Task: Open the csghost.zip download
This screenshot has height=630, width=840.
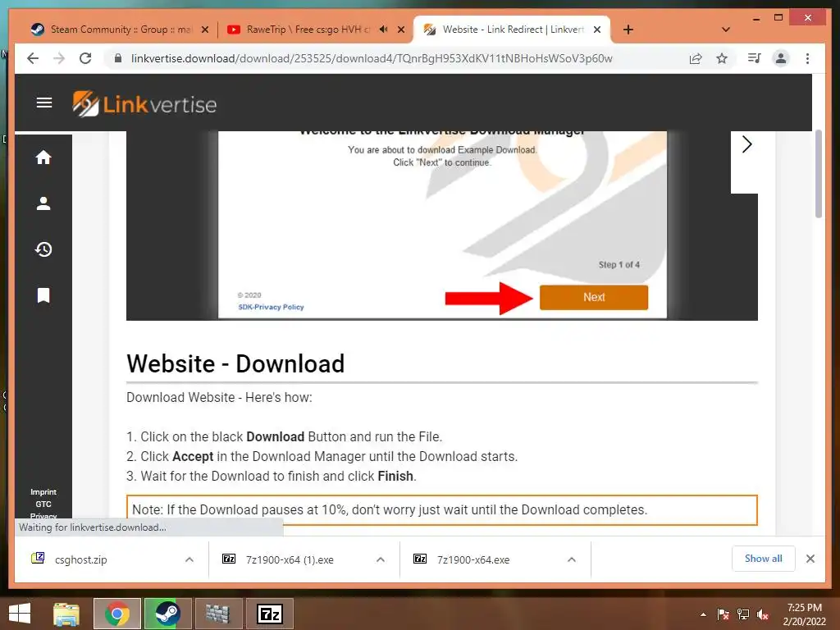Action: pos(80,559)
